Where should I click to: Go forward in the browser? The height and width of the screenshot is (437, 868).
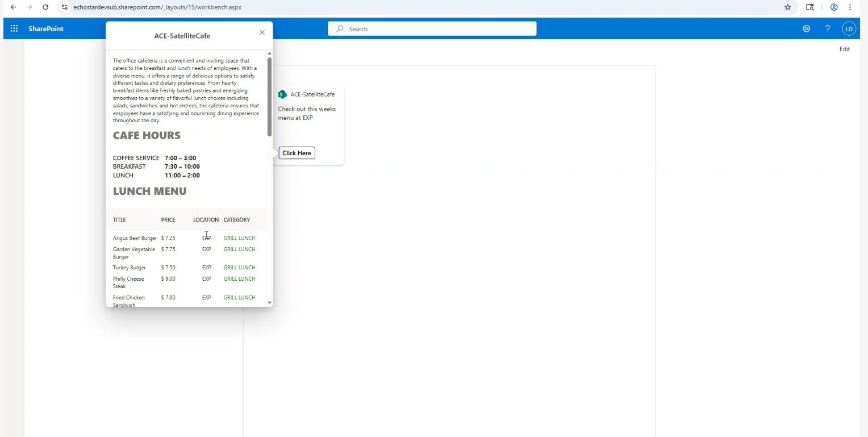30,7
